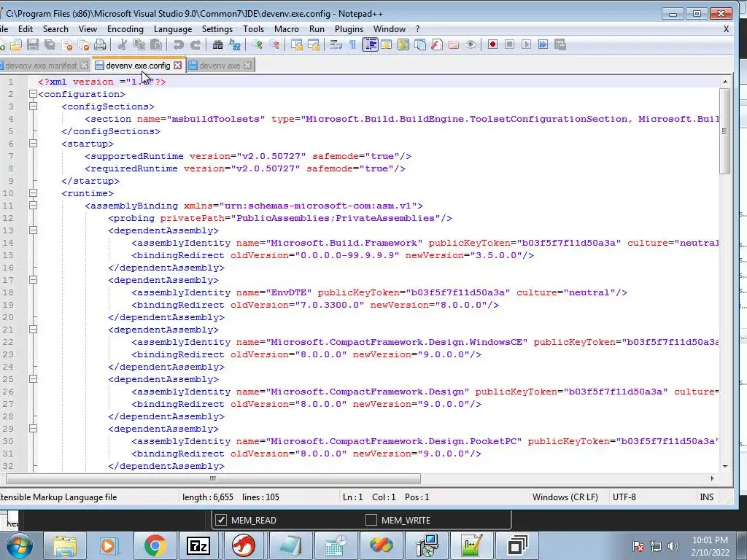747x560 pixels.
Task: Close the devenv.exe.config tab
Action: (178, 65)
